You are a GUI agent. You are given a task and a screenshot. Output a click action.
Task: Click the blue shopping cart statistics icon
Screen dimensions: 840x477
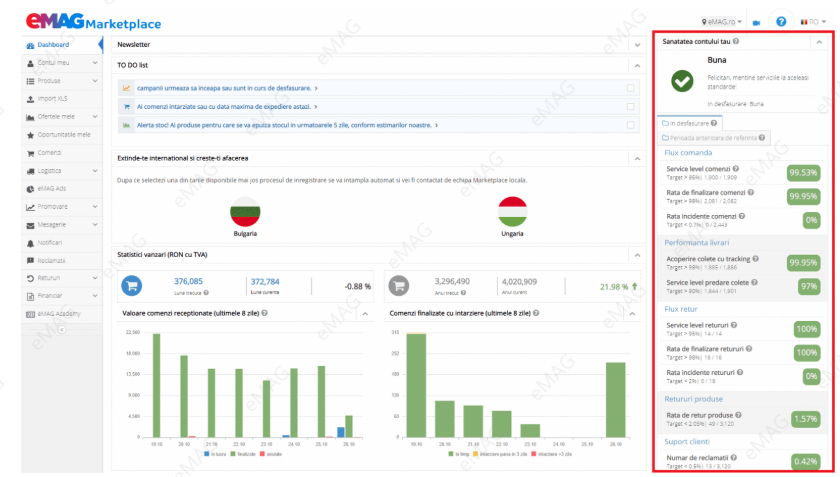pyautogui.click(x=131, y=286)
